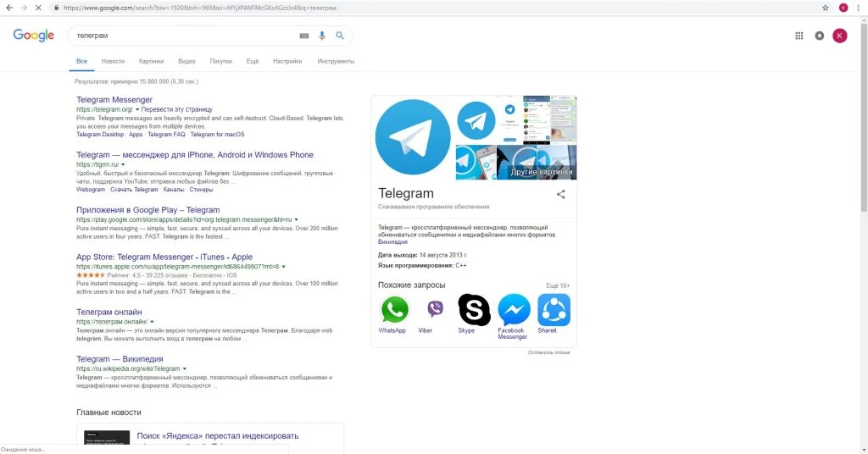868x454 pixels.
Task: Select the 'Все' search tab
Action: click(x=82, y=61)
